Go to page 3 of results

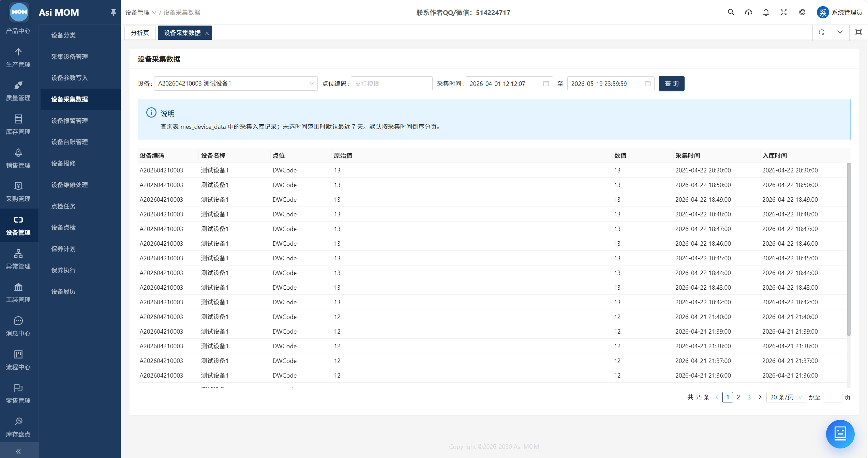[x=749, y=397]
